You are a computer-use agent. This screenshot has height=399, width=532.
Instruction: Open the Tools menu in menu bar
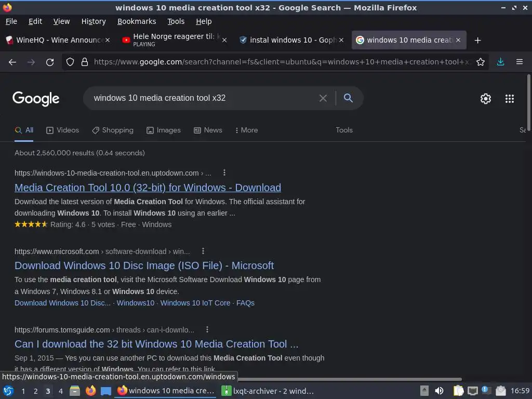click(176, 21)
